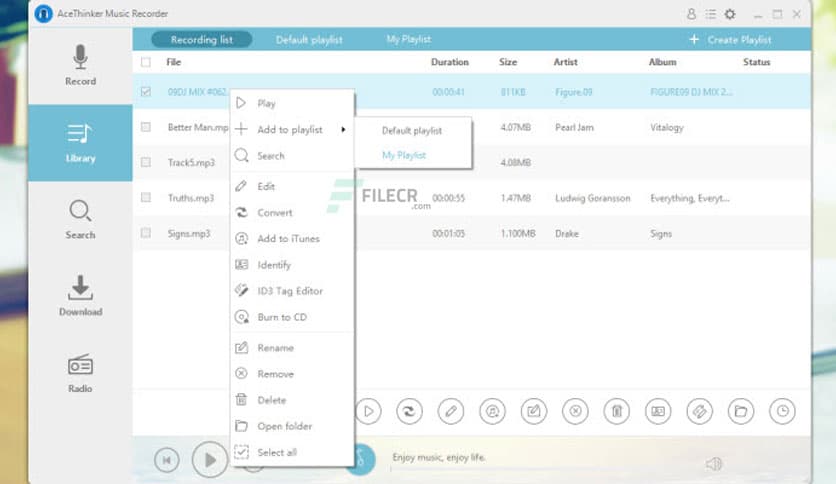This screenshot has width=836, height=484.
Task: Check the Truths.mp3 row checkbox
Action: click(146, 197)
